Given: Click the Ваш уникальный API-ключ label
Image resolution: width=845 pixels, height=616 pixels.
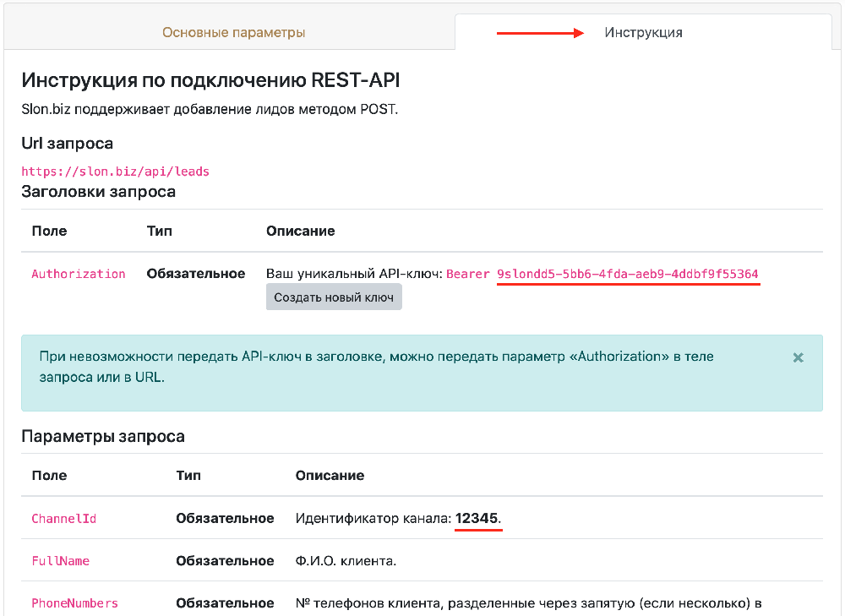Looking at the screenshot, I should tap(354, 273).
